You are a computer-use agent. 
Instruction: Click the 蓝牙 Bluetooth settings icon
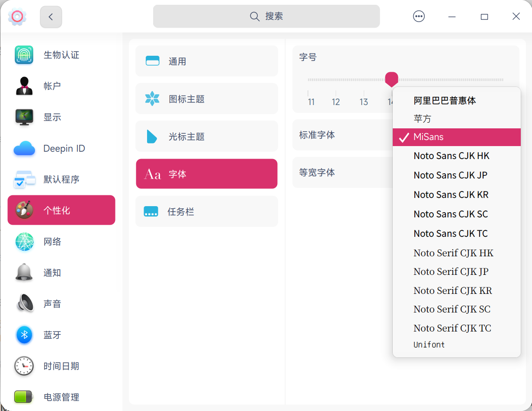24,335
